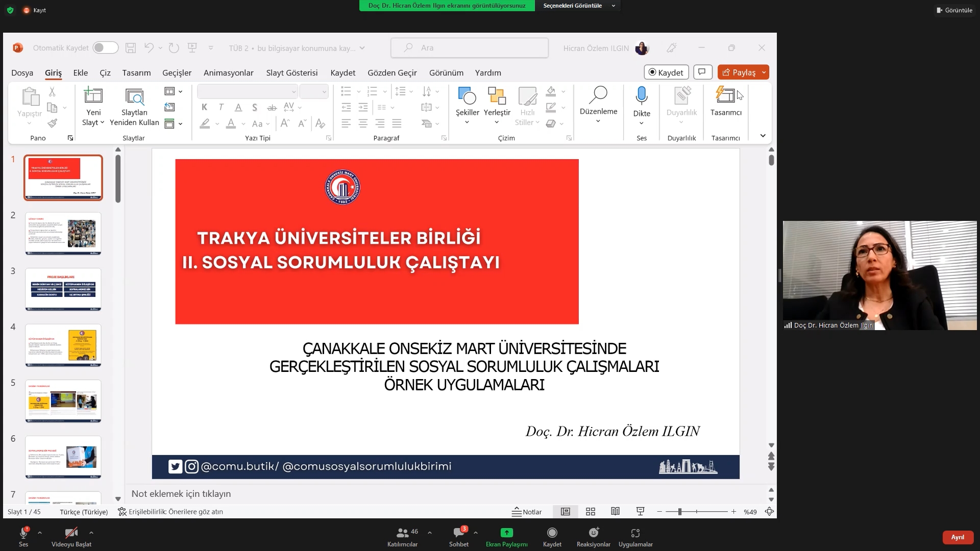Click the Cut scissors icon
The height and width of the screenshot is (551, 980).
[x=52, y=92]
